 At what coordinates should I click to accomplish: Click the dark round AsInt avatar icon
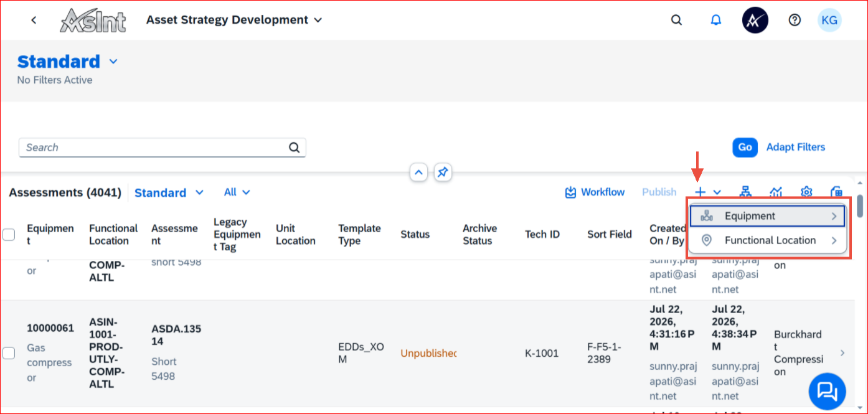pos(755,20)
